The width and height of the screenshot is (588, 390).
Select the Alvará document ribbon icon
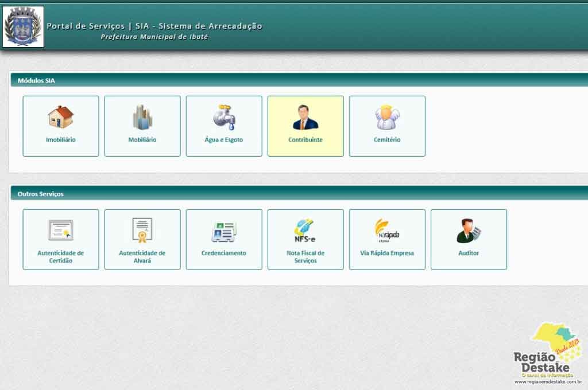(142, 231)
